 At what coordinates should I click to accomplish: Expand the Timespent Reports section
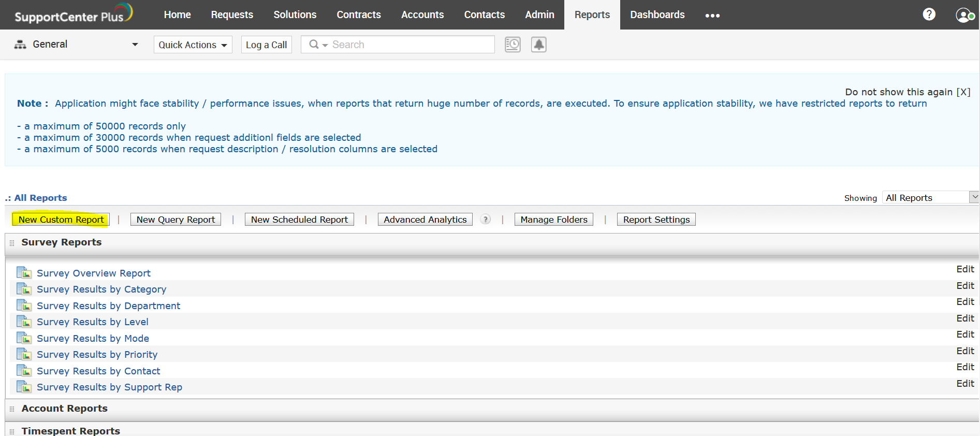point(70,430)
